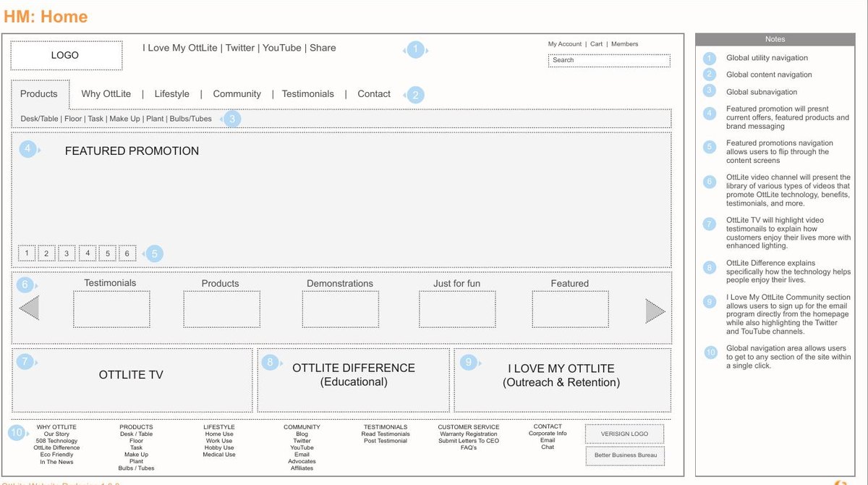Select the Products tab in main navigation
The image size is (868, 485).
pos(39,94)
